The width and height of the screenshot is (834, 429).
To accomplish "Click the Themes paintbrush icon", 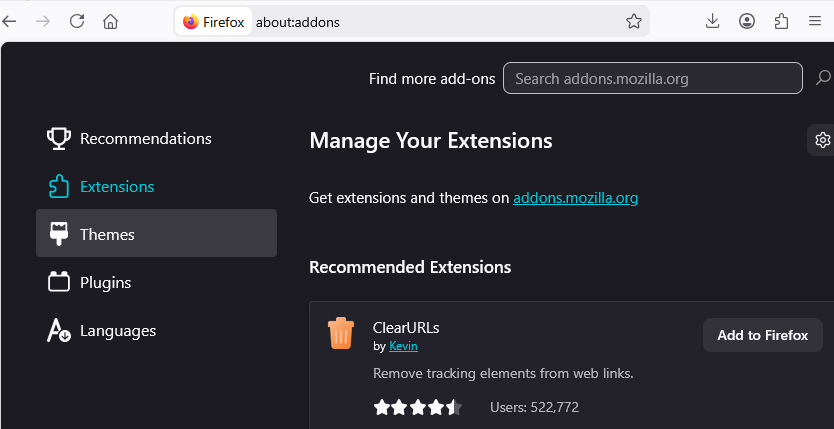I will [x=59, y=234].
